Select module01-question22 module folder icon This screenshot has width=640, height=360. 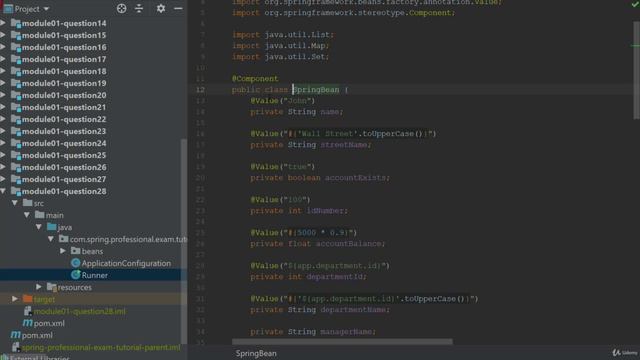[x=16, y=119]
